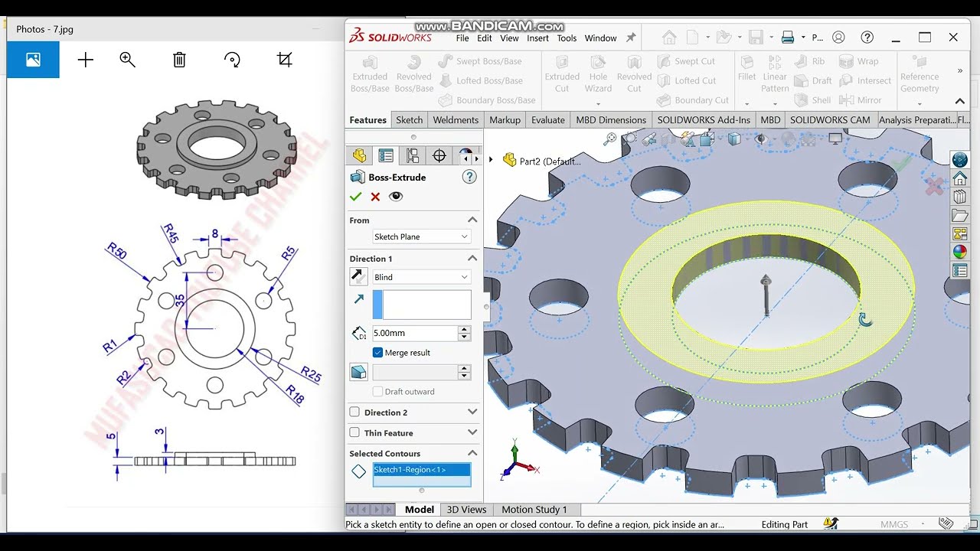Expand Thin Feature section chevron

[x=472, y=433]
